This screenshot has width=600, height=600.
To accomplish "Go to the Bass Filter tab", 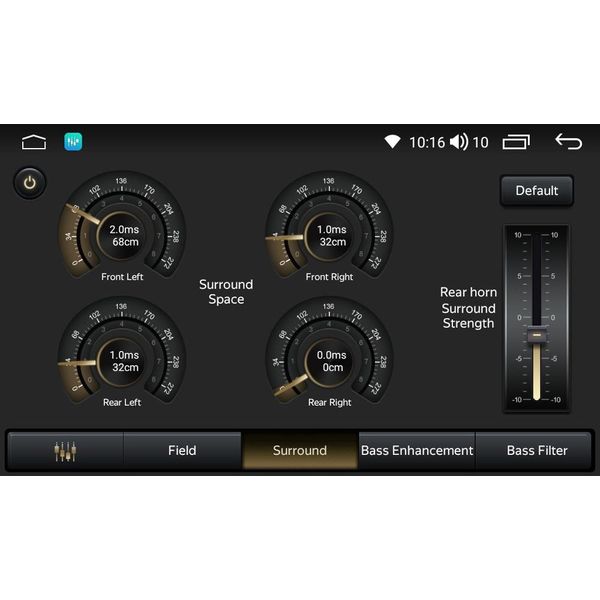I will (536, 451).
